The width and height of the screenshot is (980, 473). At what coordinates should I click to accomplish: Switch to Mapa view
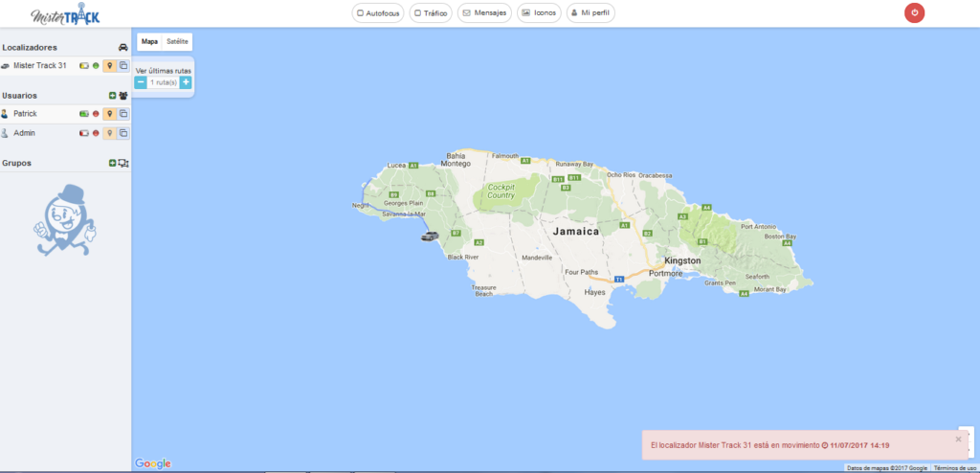tap(149, 42)
